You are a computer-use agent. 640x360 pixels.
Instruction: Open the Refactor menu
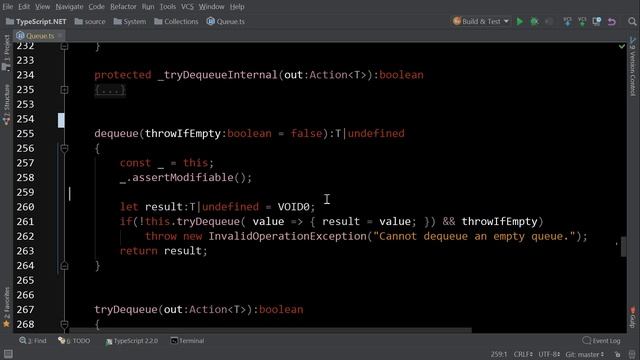coord(123,7)
